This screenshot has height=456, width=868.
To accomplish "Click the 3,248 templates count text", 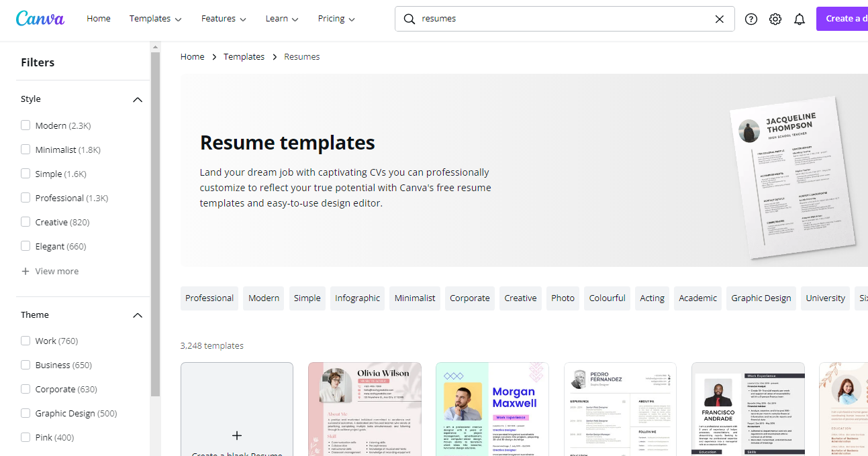I will point(212,346).
